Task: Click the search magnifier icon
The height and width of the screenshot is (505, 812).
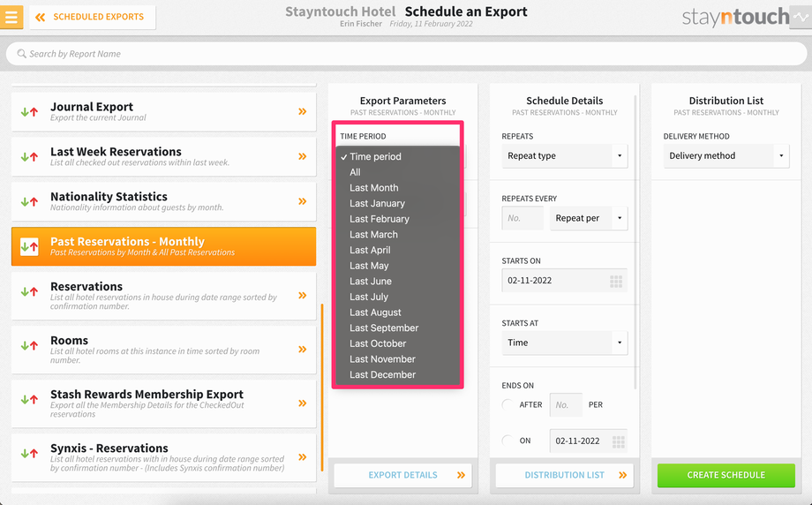Action: [21, 54]
